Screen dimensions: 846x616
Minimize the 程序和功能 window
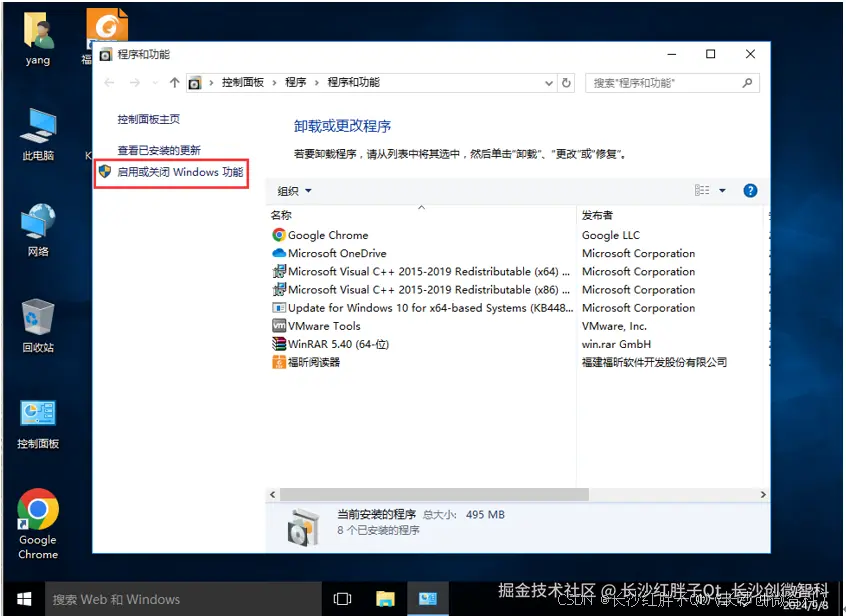(x=672, y=54)
